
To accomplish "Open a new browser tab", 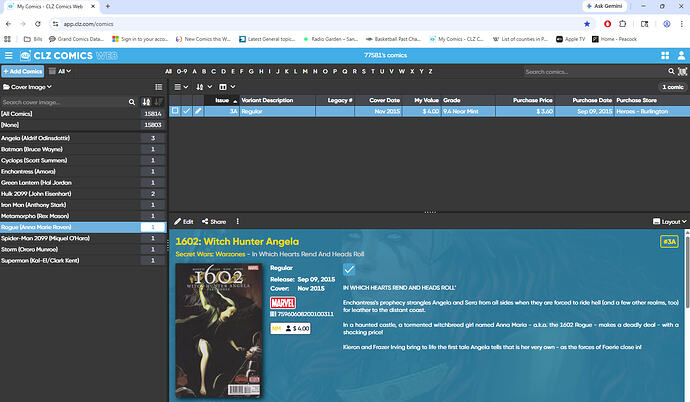I will pos(108,6).
